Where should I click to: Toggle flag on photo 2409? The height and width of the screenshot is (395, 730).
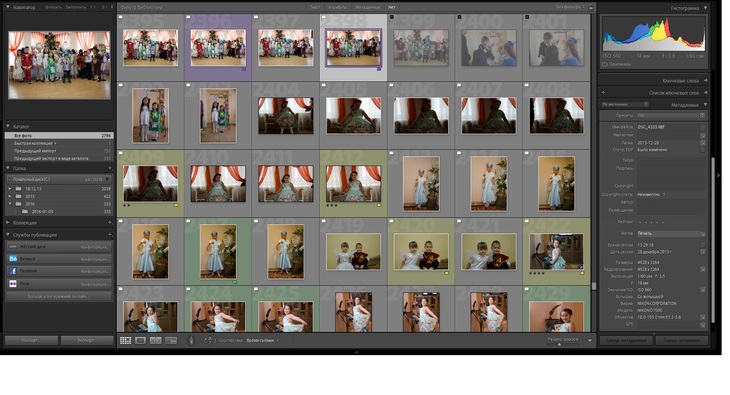point(121,153)
